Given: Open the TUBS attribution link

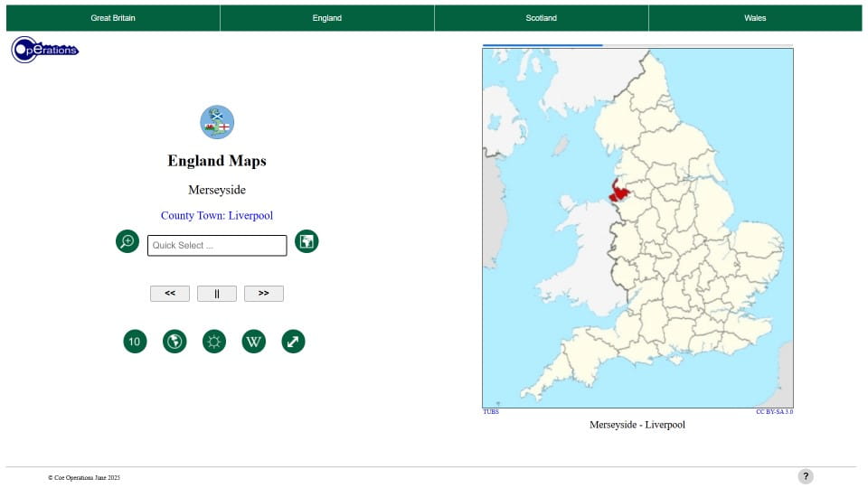Looking at the screenshot, I should click(491, 412).
